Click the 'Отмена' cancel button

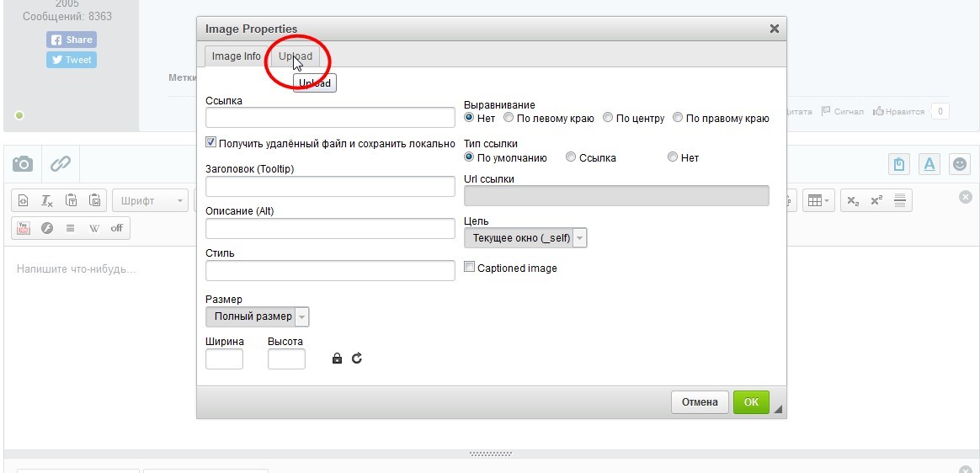[x=699, y=402]
